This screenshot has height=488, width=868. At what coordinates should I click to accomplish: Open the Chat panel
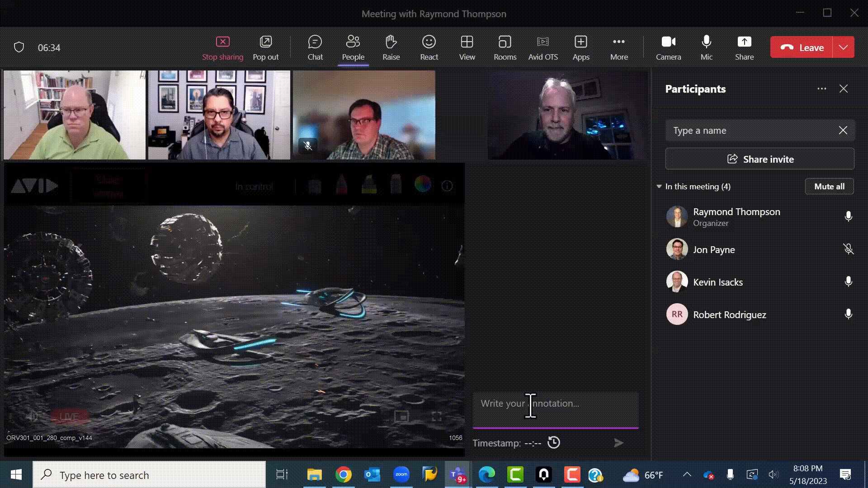(315, 48)
